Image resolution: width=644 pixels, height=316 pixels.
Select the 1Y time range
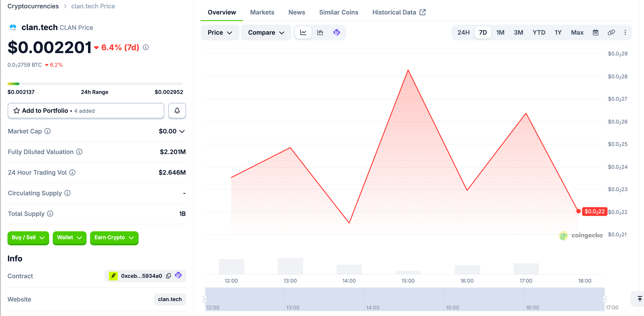click(558, 32)
